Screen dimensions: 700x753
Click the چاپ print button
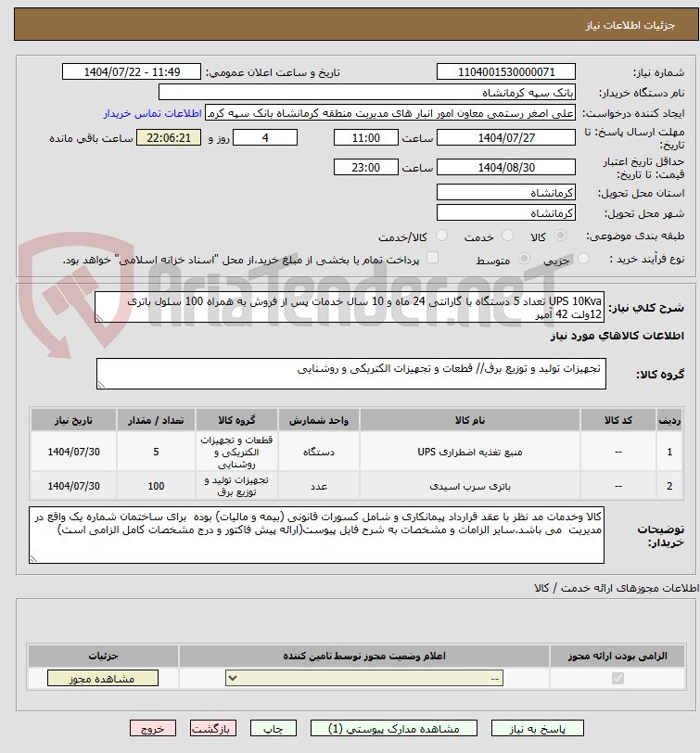[x=274, y=729]
